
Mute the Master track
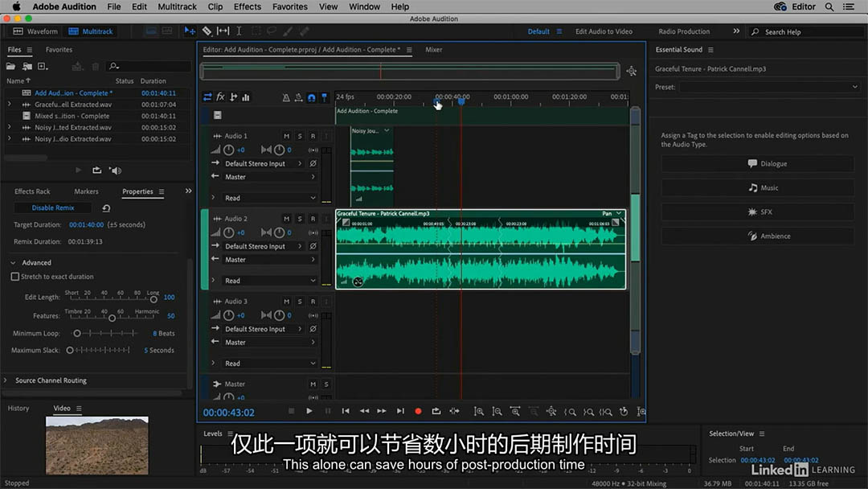point(313,384)
